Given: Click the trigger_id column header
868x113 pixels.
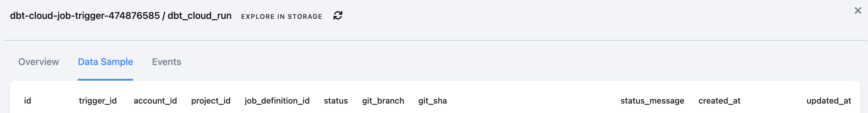Looking at the screenshot, I should 98,101.
